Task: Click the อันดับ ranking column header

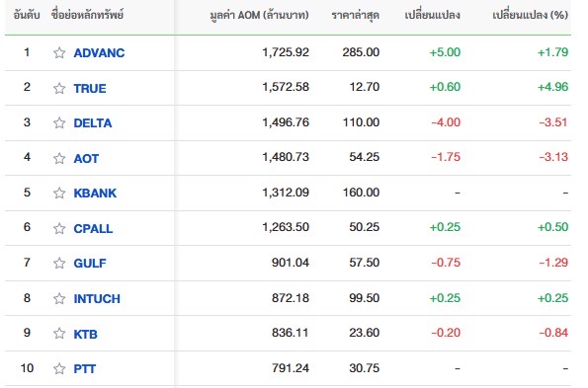Action: tap(27, 15)
